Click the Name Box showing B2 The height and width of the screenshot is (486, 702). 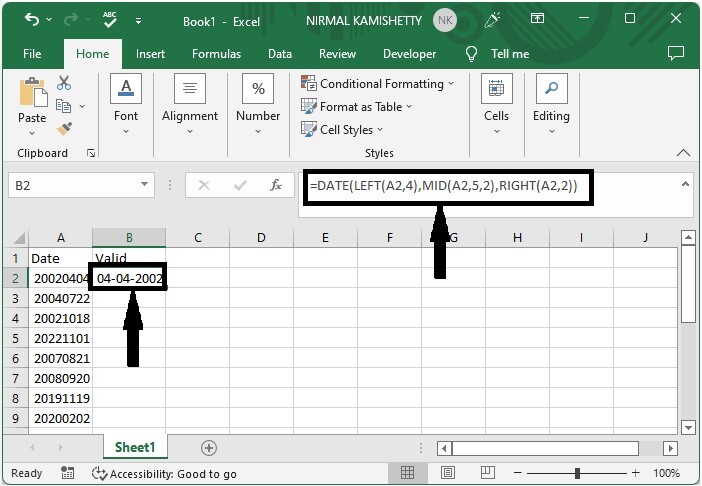74,185
